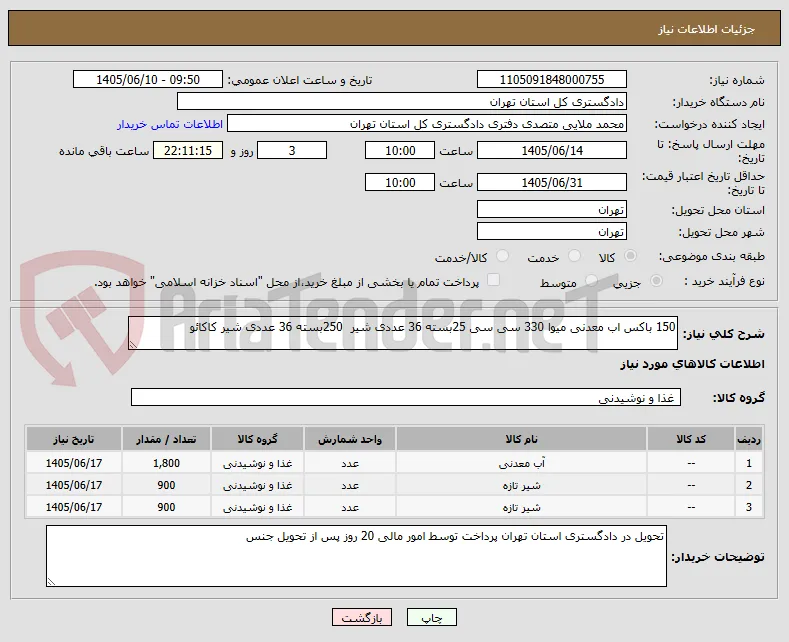This screenshot has width=789, height=642.
Task: Click the delivery city field تهران
Action: (x=551, y=231)
